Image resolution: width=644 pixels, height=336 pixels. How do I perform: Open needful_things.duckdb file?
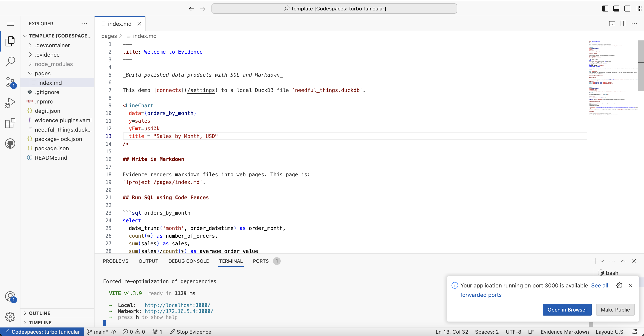click(57, 130)
